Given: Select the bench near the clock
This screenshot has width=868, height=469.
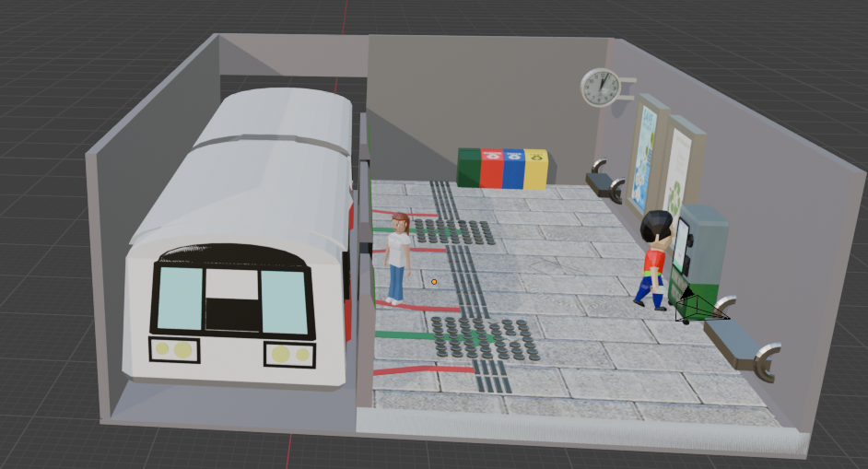Looking at the screenshot, I should coord(605,183).
